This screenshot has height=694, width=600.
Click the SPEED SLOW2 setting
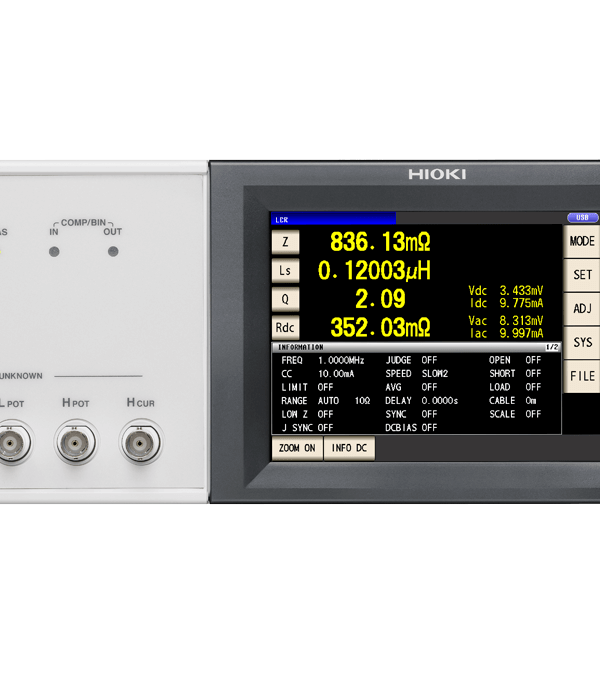coord(417,374)
